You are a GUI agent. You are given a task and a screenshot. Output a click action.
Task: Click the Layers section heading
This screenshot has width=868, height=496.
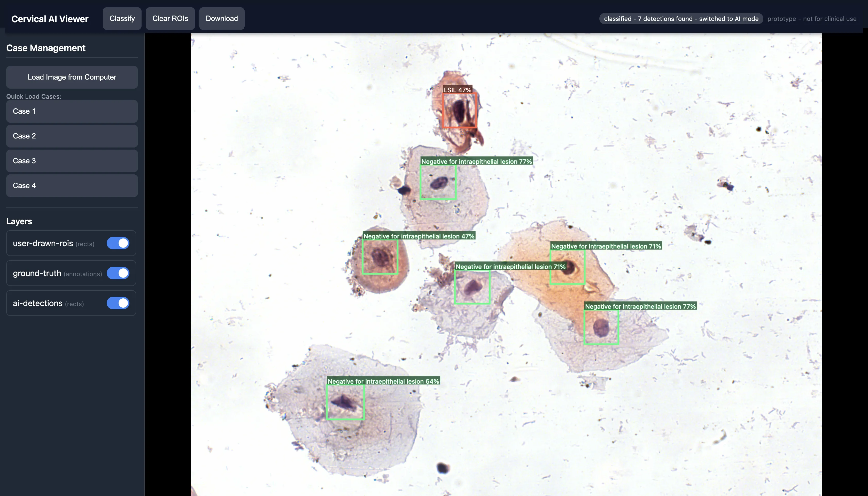19,221
